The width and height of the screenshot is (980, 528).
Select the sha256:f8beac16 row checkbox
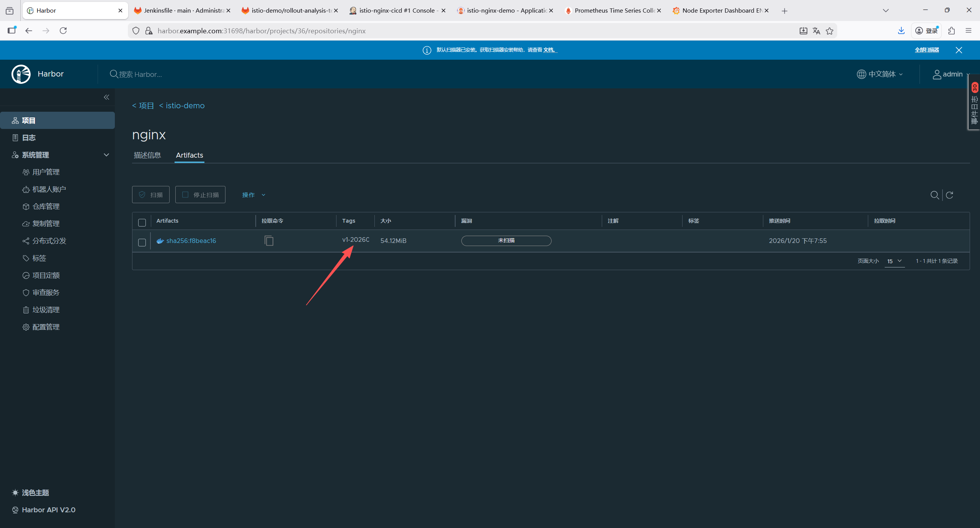point(142,242)
